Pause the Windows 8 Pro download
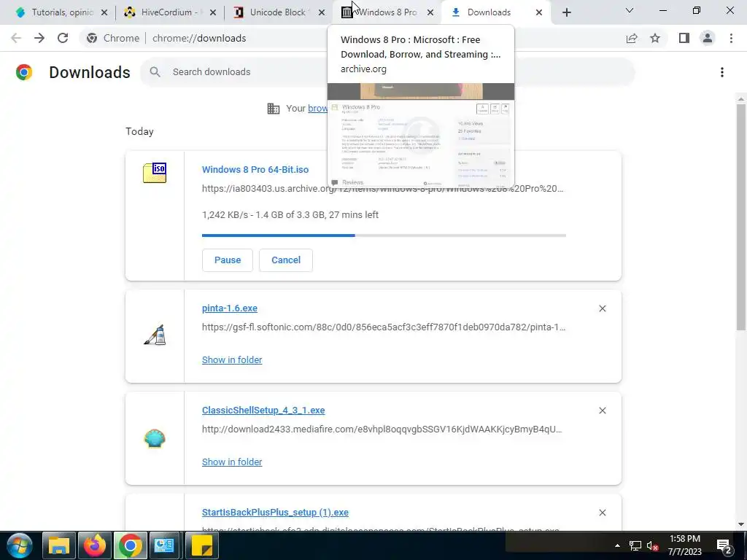 (228, 260)
